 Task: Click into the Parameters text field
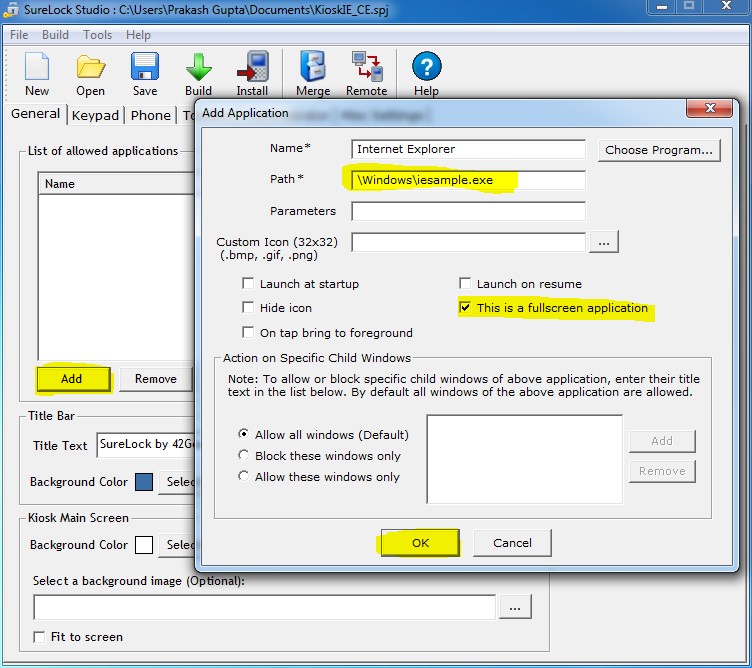tap(468, 211)
